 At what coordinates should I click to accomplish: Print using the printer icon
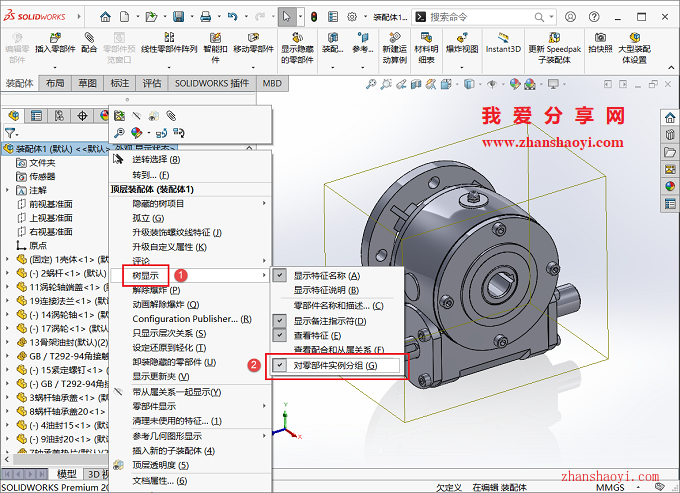coord(205,17)
